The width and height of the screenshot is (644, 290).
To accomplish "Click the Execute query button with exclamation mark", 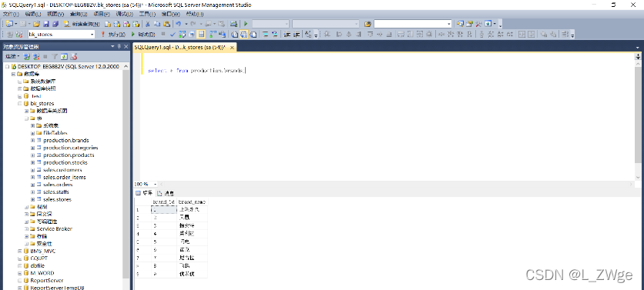I will 113,35.
